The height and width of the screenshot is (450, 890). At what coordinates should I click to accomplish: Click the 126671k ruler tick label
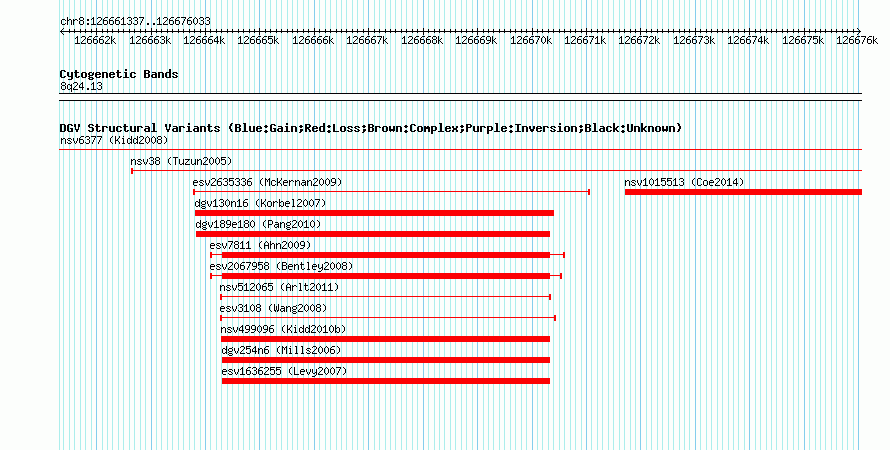pos(585,41)
